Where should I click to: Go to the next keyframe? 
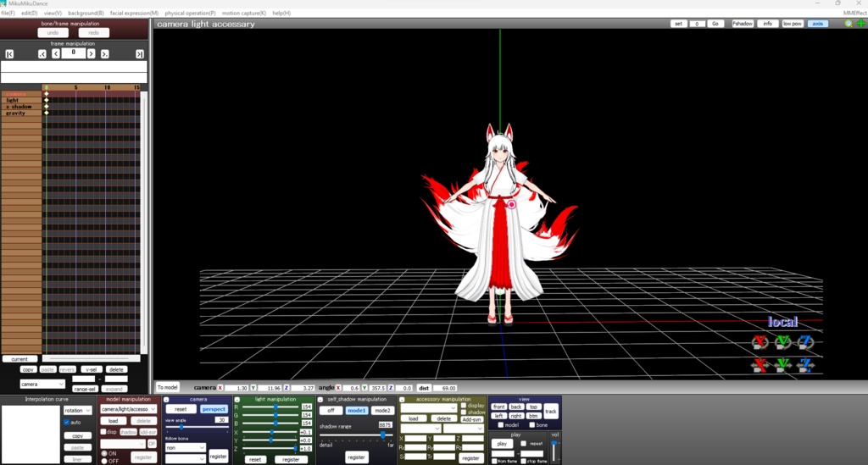tap(104, 53)
